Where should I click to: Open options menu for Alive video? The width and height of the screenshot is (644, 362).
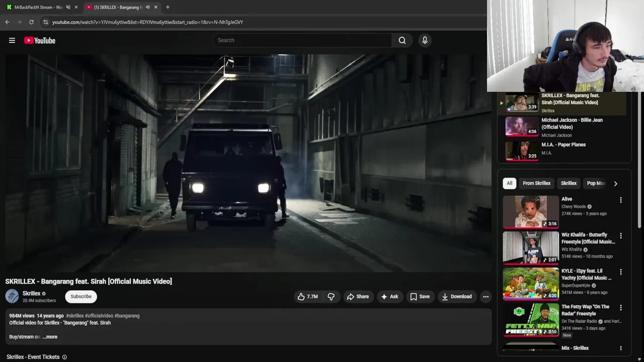[621, 200]
